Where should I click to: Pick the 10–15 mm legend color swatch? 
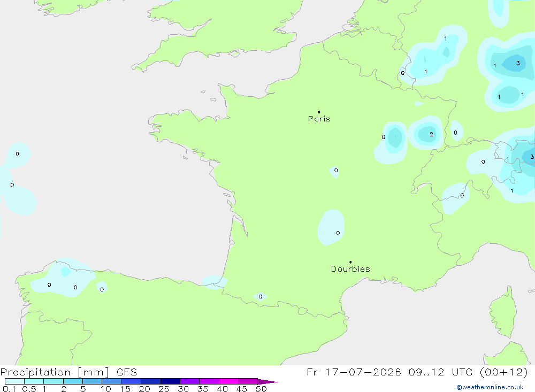[x=112, y=381]
